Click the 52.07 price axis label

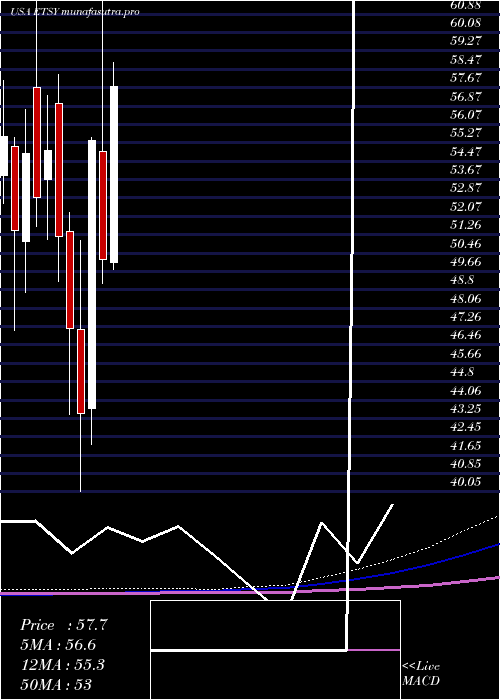(466, 206)
